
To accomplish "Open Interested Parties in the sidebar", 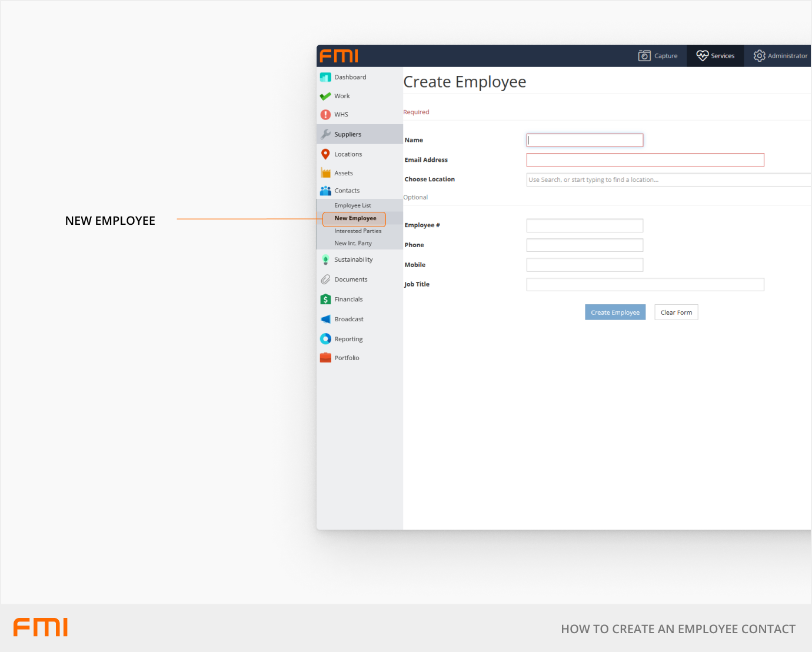I will coord(358,231).
